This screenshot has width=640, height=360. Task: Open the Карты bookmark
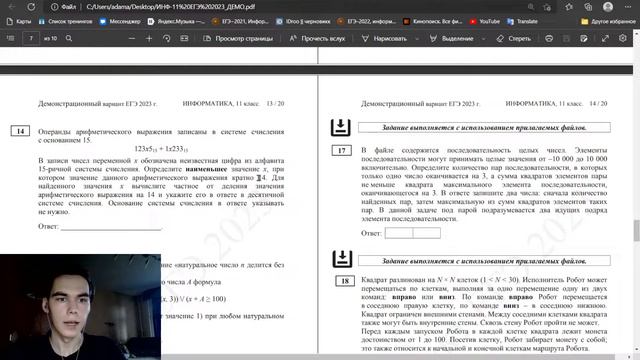19,21
